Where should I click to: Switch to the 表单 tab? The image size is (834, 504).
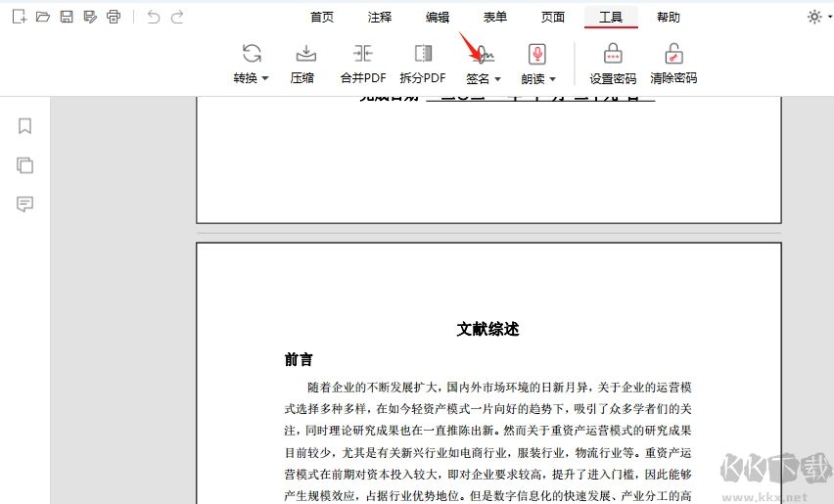coord(495,17)
